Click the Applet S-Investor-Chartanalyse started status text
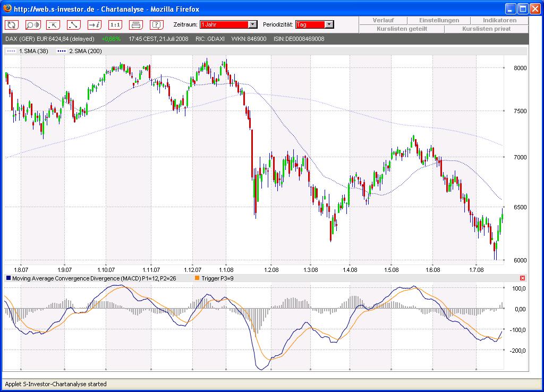 pyautogui.click(x=56, y=384)
